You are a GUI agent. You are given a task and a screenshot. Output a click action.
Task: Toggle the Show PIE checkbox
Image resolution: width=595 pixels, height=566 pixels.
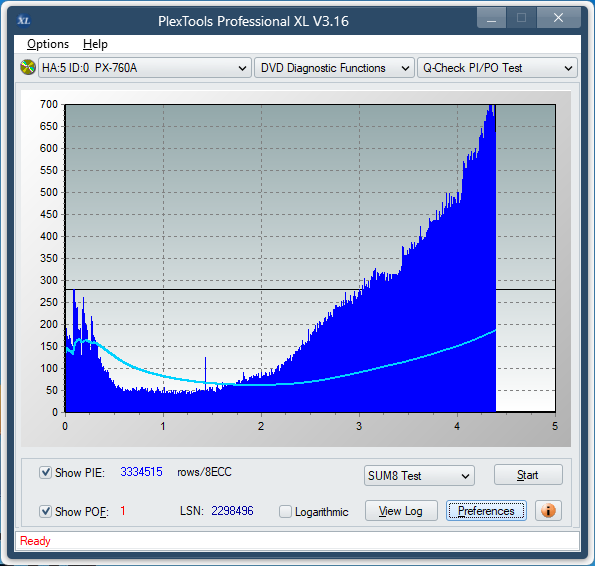[x=46, y=473]
